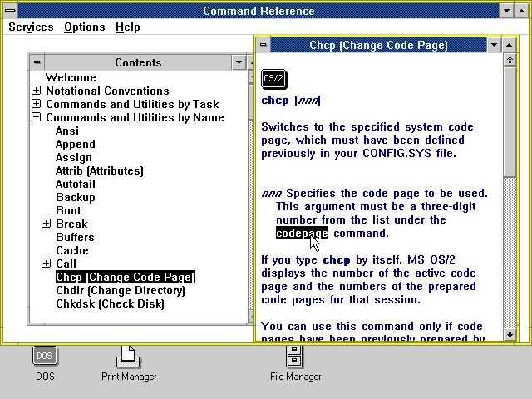
Task: Collapse Commands and Utilities by Name
Action: [36, 117]
